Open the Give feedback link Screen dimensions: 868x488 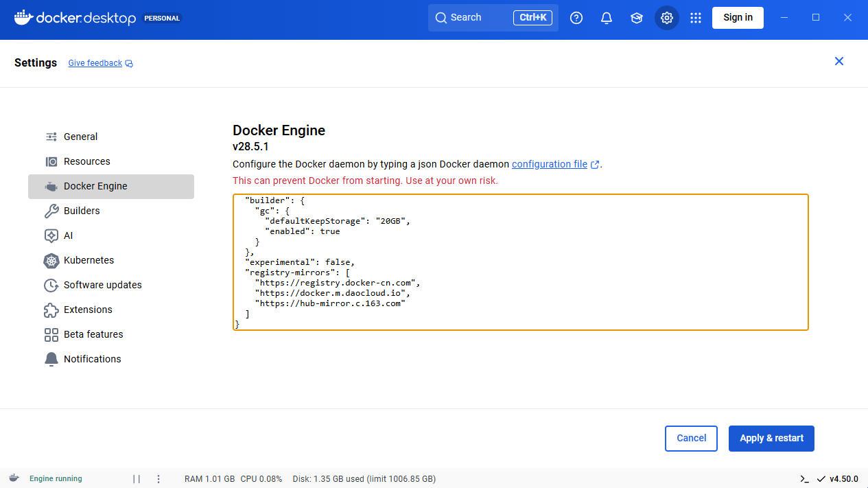tap(95, 63)
